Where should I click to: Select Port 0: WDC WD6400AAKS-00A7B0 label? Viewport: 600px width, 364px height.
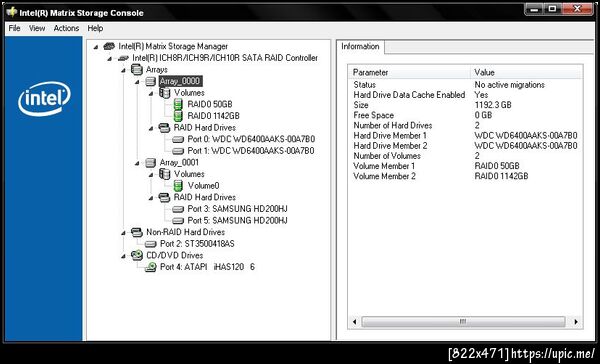251,139
